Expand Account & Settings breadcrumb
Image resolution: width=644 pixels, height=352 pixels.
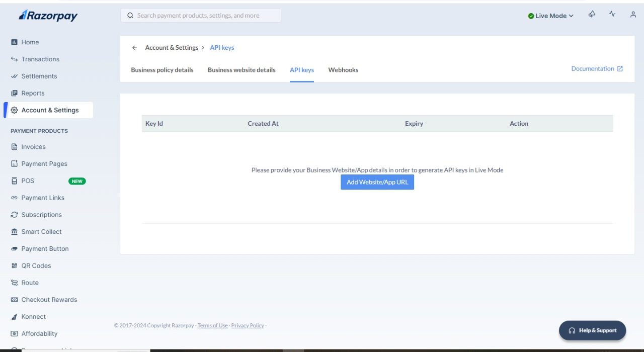point(172,47)
